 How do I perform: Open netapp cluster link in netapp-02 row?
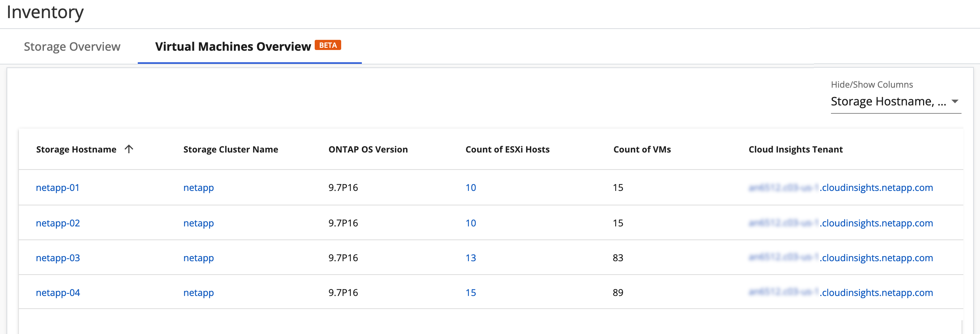click(199, 223)
